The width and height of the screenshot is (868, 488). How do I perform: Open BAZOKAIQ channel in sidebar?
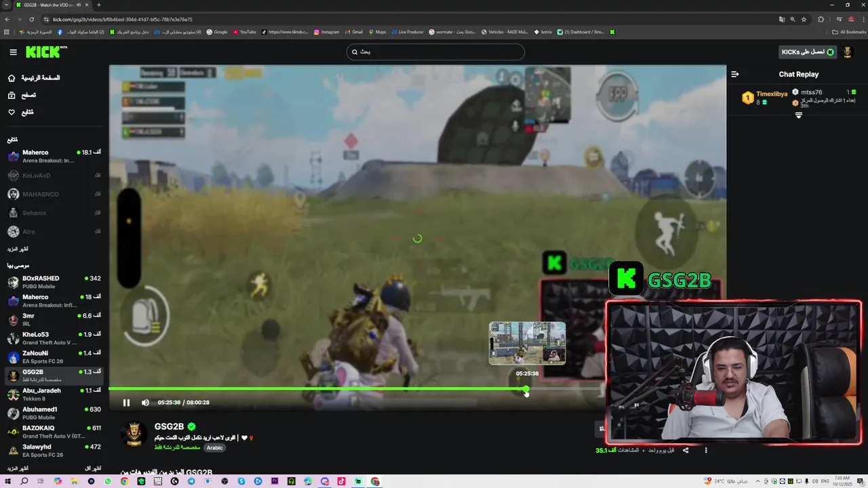coord(54,432)
